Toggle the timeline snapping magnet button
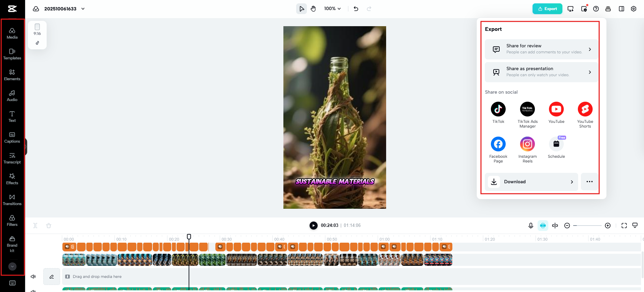 [x=543, y=226]
